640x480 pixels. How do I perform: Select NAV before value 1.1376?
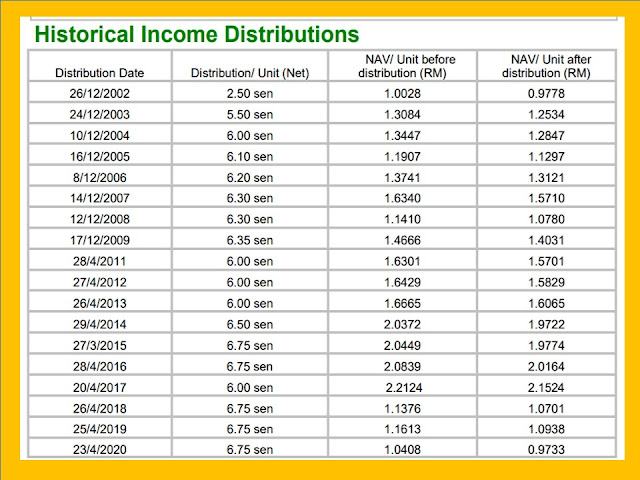coord(402,409)
